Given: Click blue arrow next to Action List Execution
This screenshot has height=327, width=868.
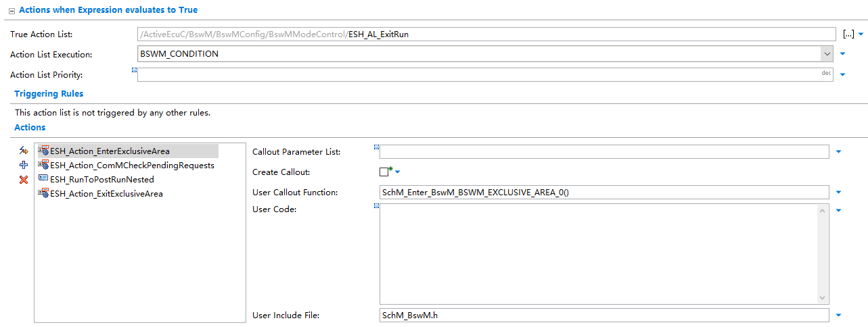Looking at the screenshot, I should click(x=842, y=54).
